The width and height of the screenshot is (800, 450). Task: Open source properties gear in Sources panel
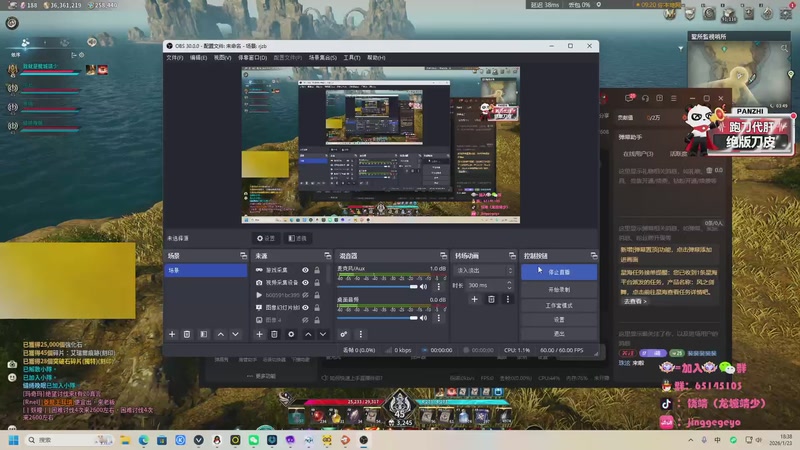coord(291,334)
